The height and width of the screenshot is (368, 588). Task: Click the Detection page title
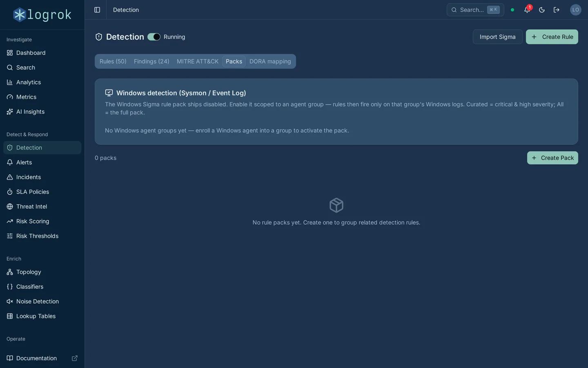125,37
